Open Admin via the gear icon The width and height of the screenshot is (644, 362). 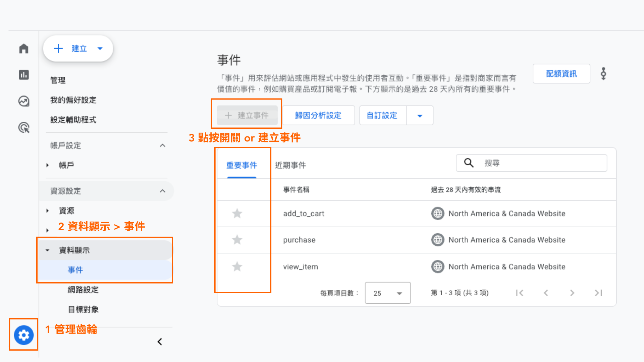[23, 335]
